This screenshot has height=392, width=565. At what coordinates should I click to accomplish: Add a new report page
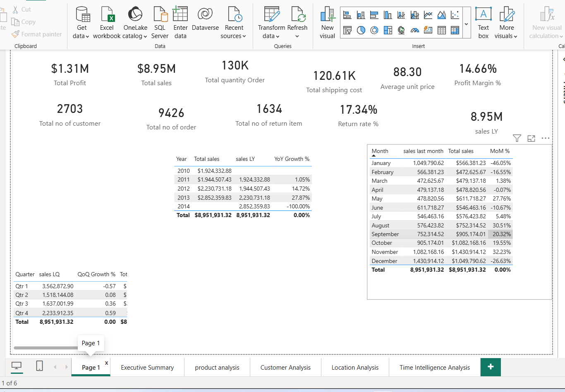pyautogui.click(x=491, y=367)
